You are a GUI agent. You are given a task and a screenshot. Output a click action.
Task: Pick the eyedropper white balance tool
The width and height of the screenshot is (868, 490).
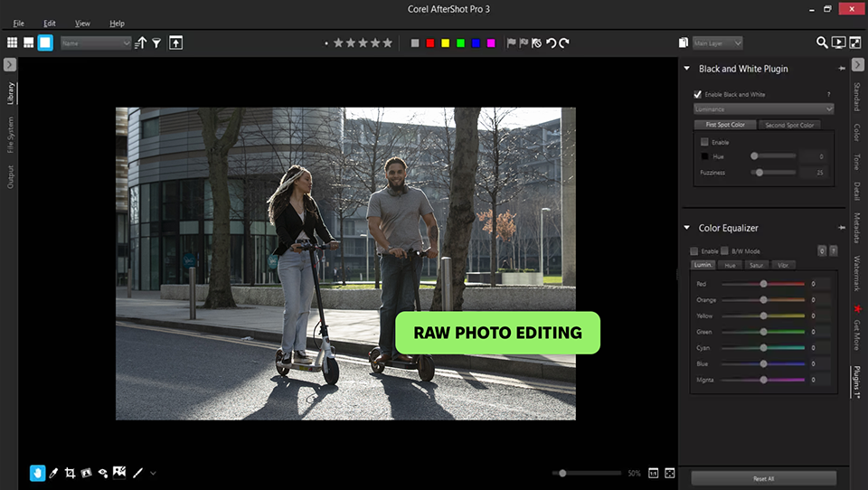click(x=53, y=472)
